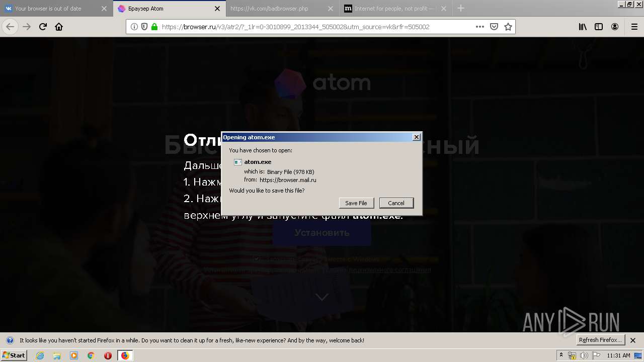Click the Firefox taskbar button
Viewport: 644px width, 362px height.
tap(125, 355)
